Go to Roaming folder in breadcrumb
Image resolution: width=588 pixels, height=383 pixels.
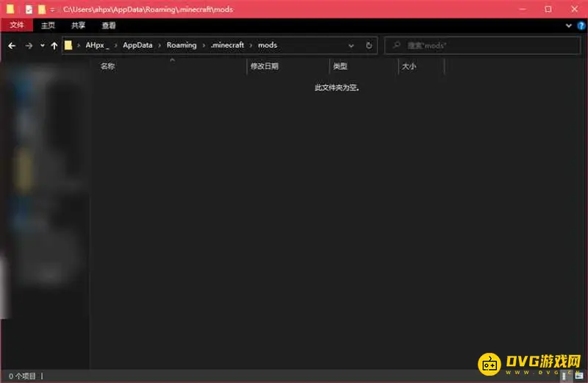[182, 46]
